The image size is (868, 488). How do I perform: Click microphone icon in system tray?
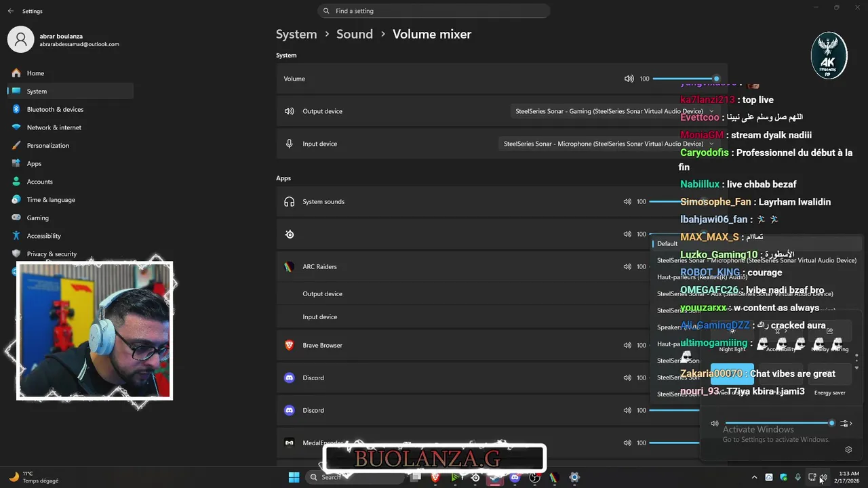coord(797,477)
